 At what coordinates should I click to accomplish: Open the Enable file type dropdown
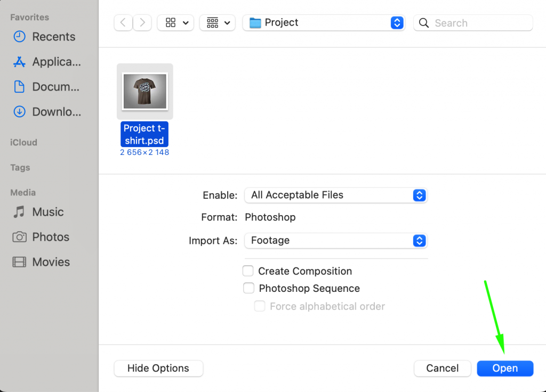(336, 195)
